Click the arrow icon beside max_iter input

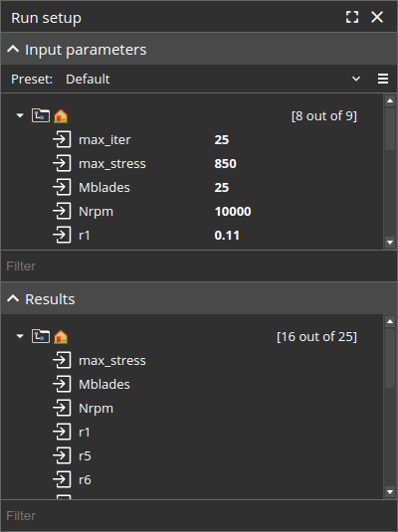tap(62, 139)
